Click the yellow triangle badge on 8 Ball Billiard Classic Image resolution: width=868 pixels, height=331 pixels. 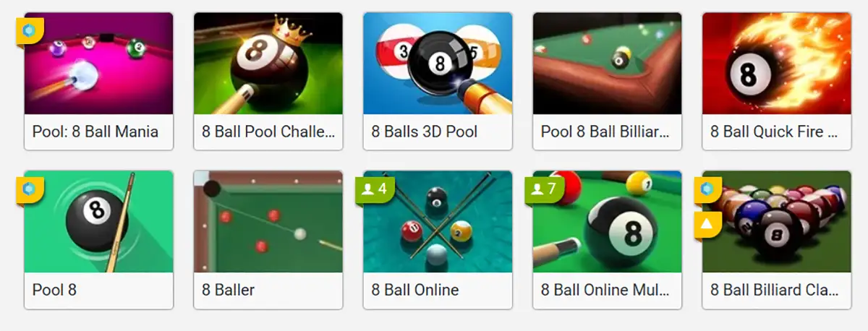coord(707,224)
